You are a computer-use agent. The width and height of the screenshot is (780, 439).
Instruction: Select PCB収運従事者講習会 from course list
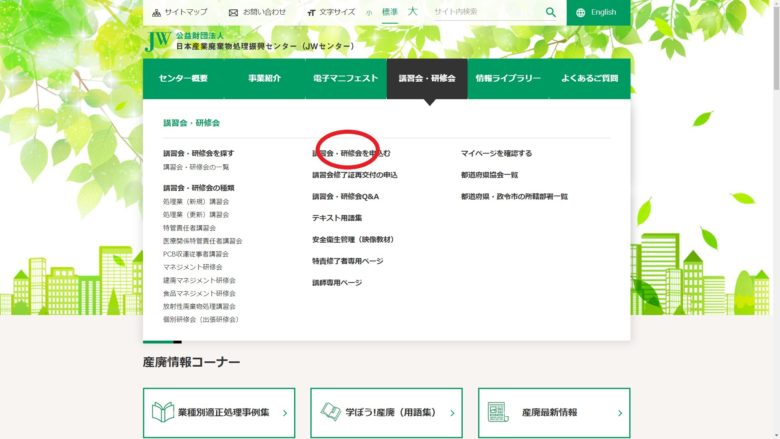pos(196,254)
